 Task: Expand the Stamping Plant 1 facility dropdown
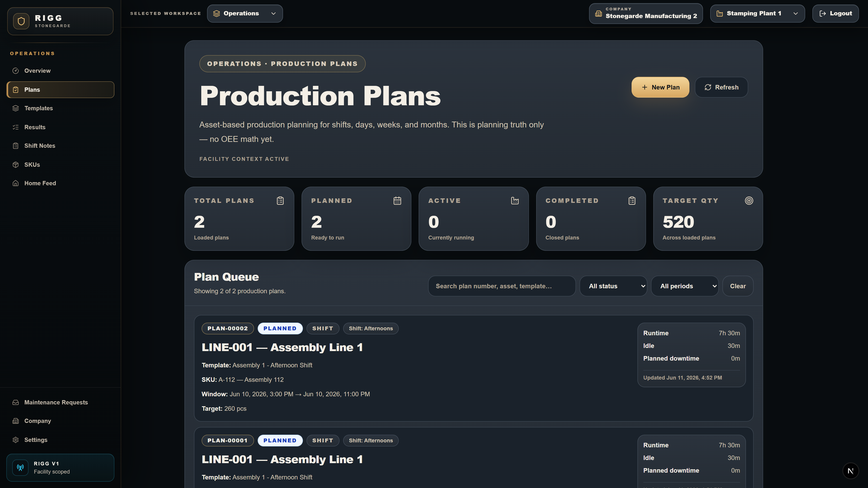point(757,14)
